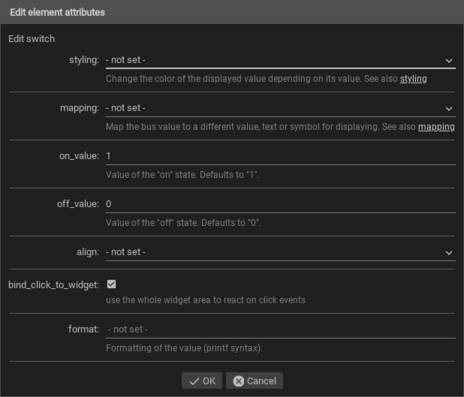Viewport: 464px width, 397px height.
Task: Follow the styling documentation link
Action: tap(413, 79)
